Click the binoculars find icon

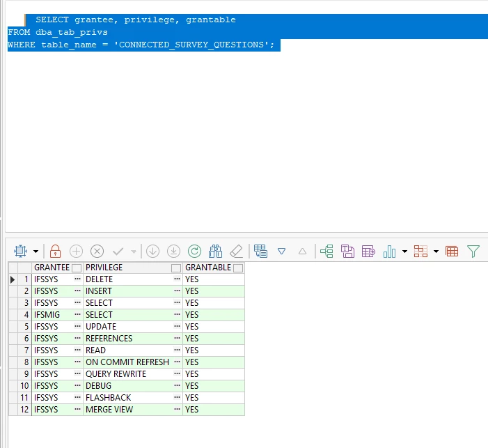coord(215,251)
